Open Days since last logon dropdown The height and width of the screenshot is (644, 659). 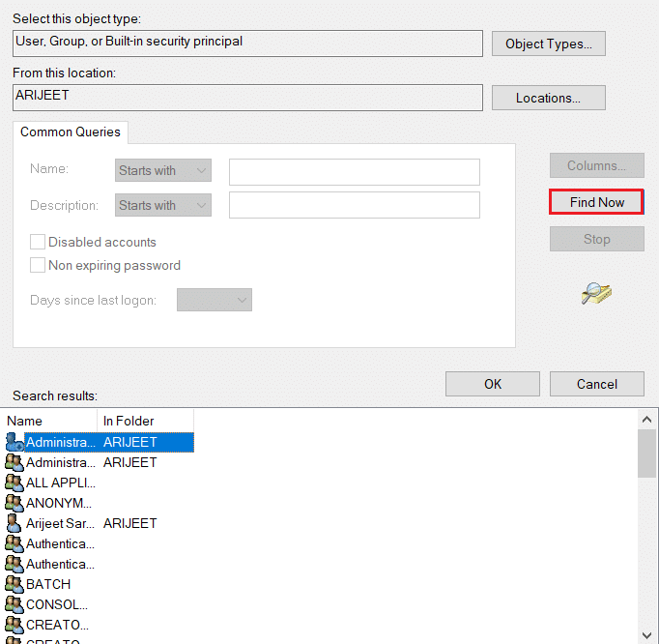pyautogui.click(x=215, y=300)
